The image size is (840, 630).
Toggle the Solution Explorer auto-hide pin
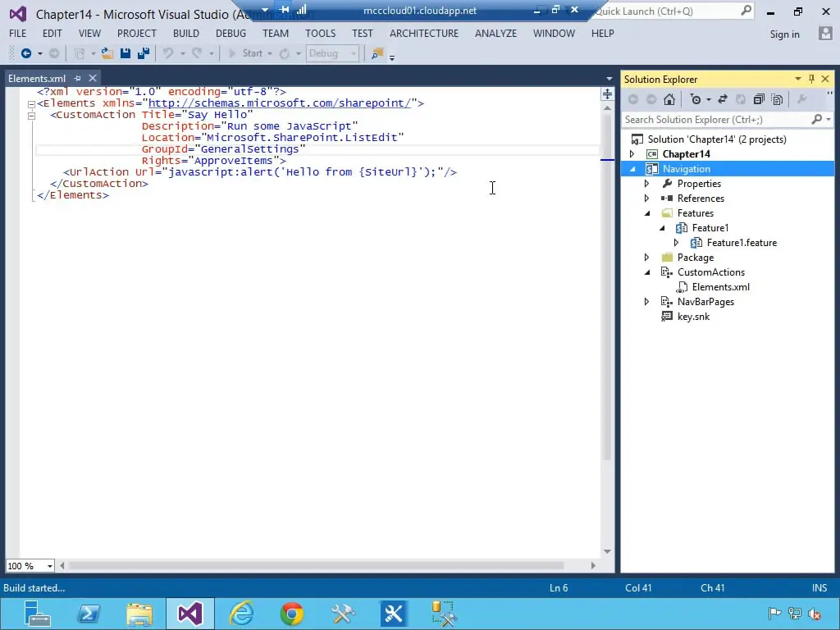click(811, 79)
